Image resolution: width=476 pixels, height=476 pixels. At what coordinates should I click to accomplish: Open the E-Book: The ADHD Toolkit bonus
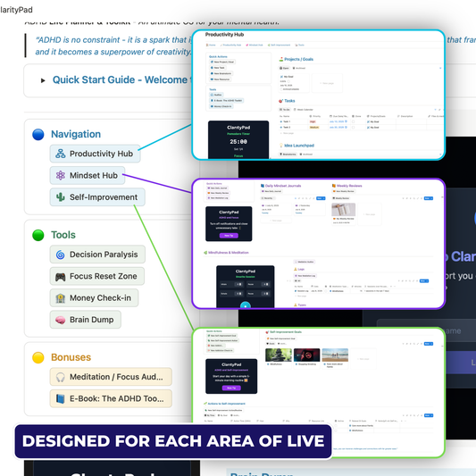click(111, 398)
